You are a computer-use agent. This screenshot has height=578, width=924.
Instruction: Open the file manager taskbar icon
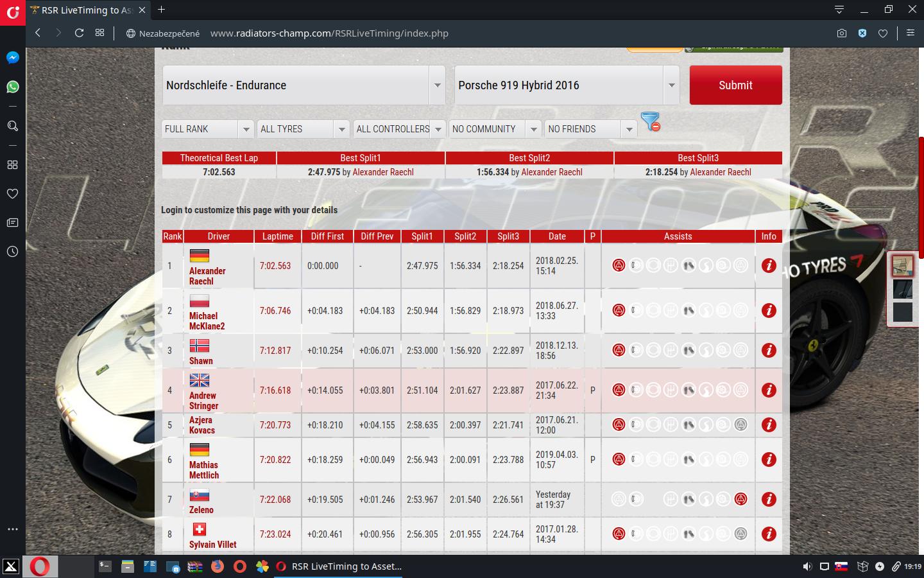128,566
